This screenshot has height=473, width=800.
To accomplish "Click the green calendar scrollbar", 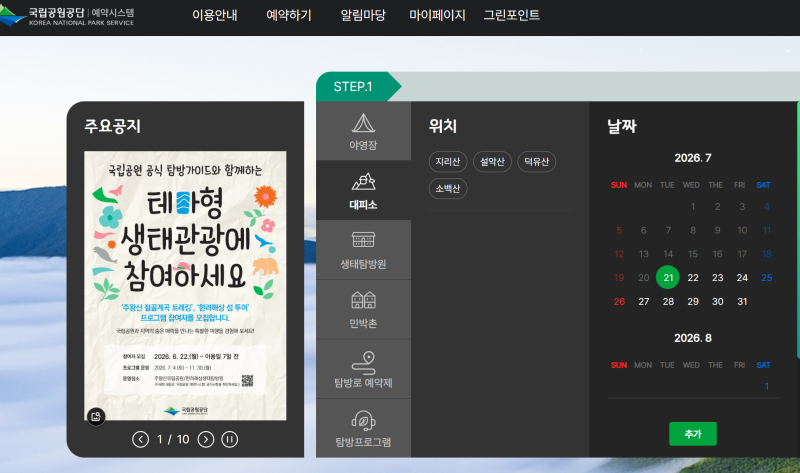I will (x=798, y=230).
